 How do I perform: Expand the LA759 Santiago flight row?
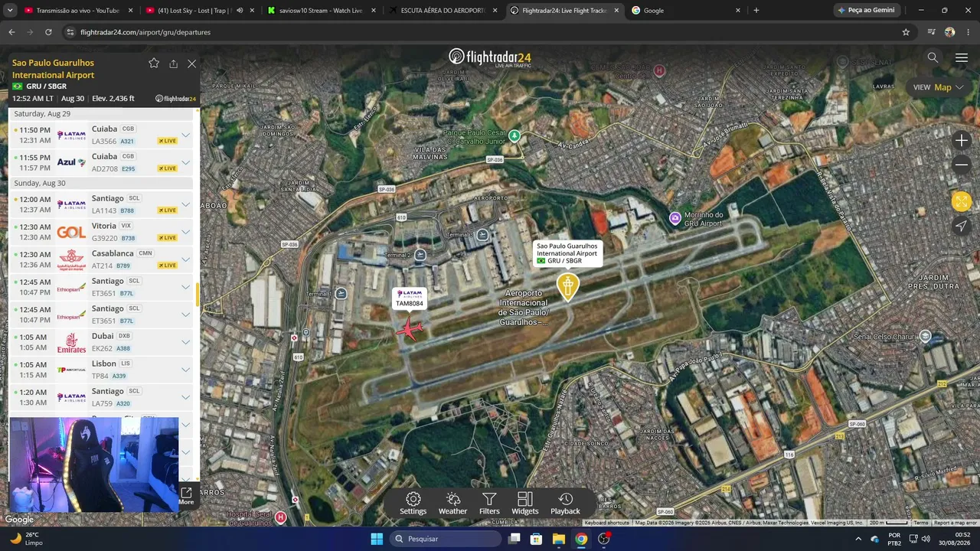pos(185,397)
